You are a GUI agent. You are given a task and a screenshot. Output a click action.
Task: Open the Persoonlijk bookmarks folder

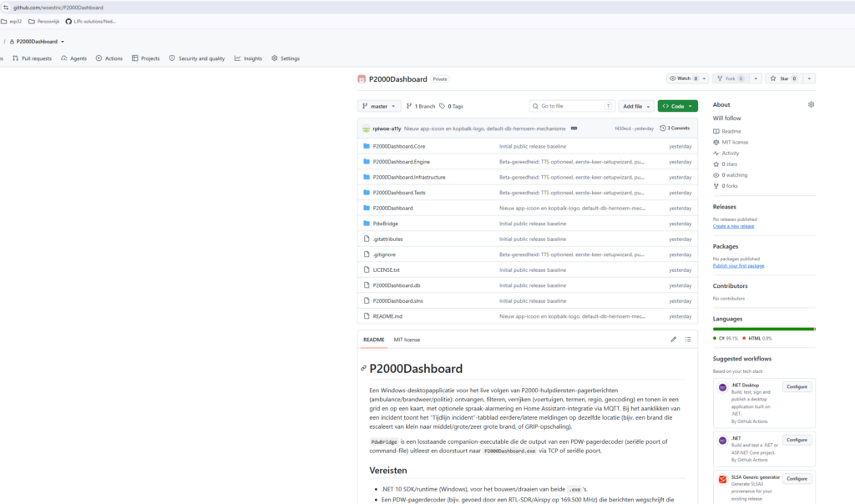[x=44, y=21]
